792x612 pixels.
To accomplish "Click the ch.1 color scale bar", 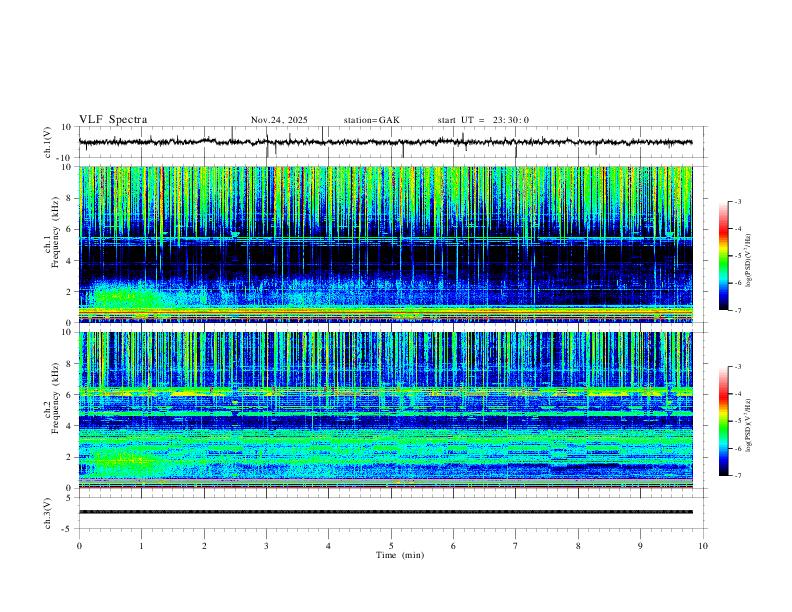I will [724, 256].
